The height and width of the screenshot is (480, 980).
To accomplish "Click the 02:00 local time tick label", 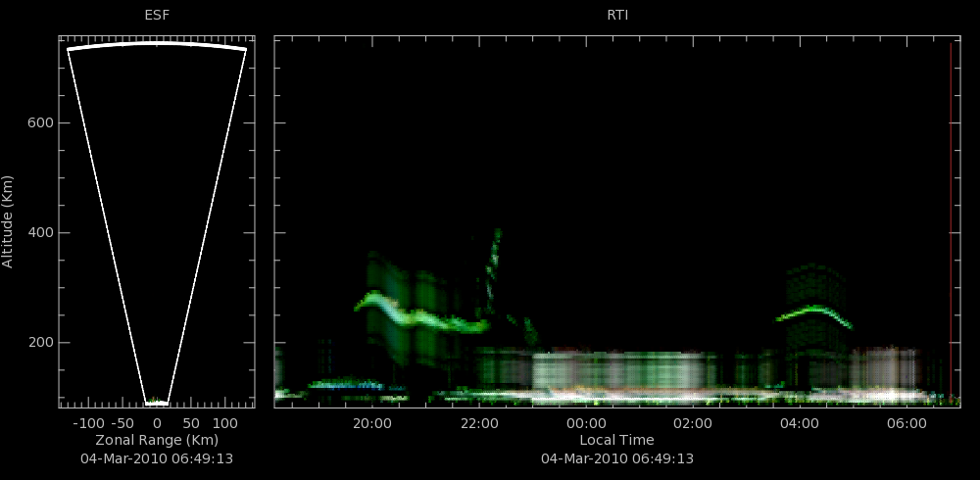I will (x=693, y=424).
